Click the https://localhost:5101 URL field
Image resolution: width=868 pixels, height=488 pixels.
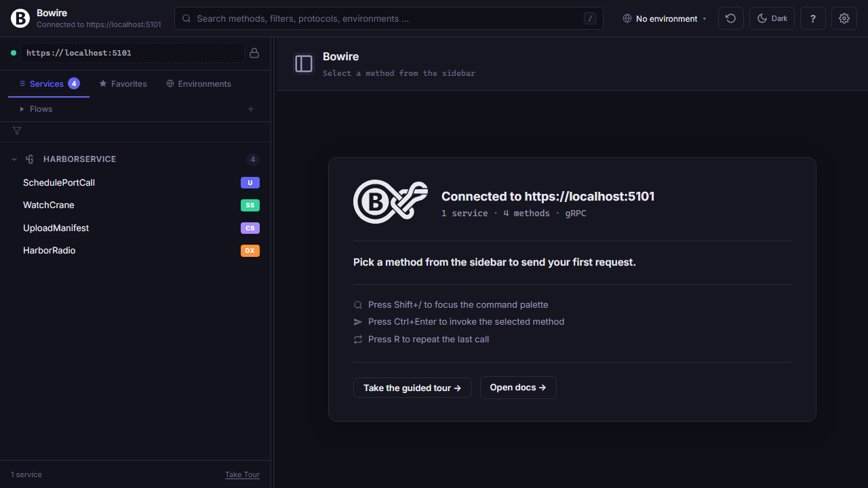[x=132, y=53]
